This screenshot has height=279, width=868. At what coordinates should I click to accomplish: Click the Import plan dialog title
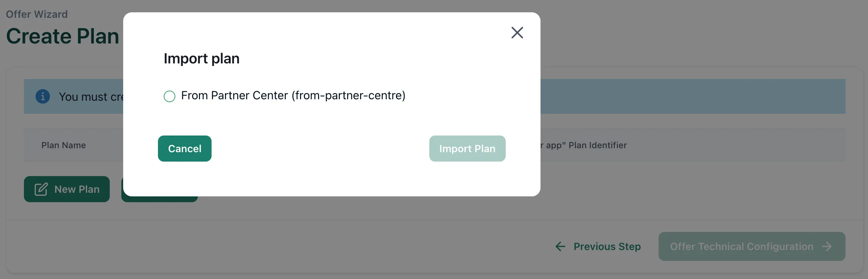click(x=201, y=58)
